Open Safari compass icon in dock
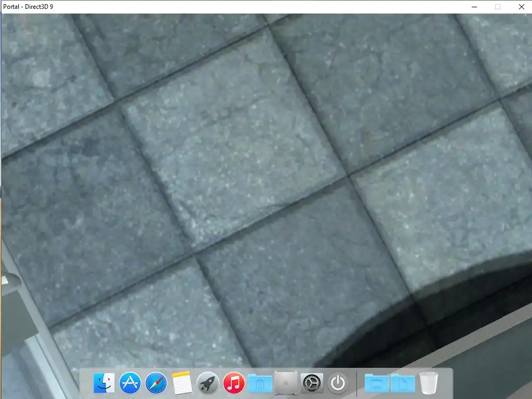This screenshot has height=399, width=532. [156, 383]
